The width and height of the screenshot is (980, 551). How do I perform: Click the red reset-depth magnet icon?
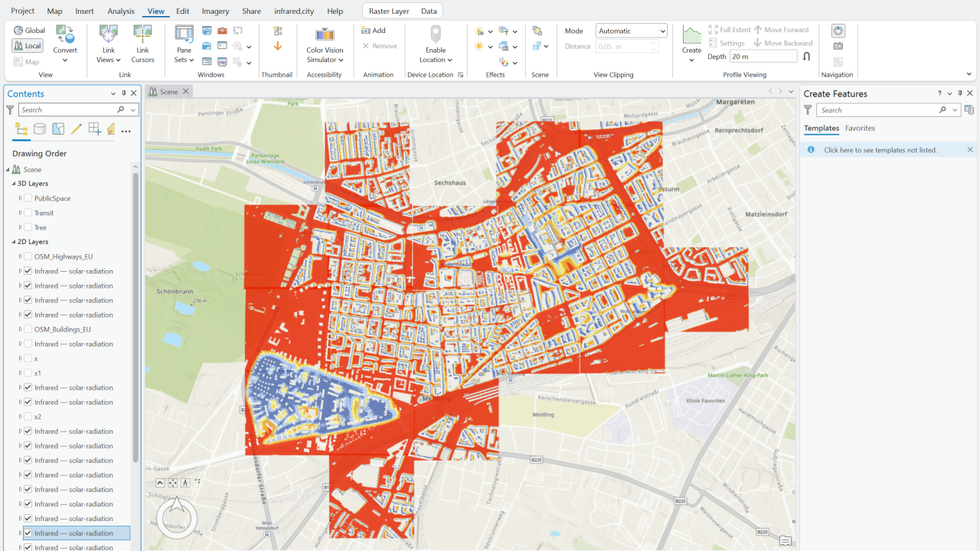point(806,57)
